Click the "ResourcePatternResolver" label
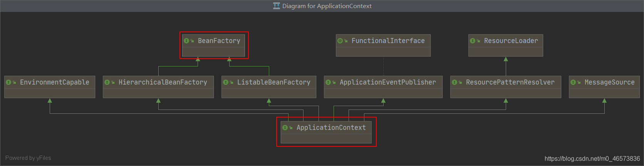 tap(510, 82)
